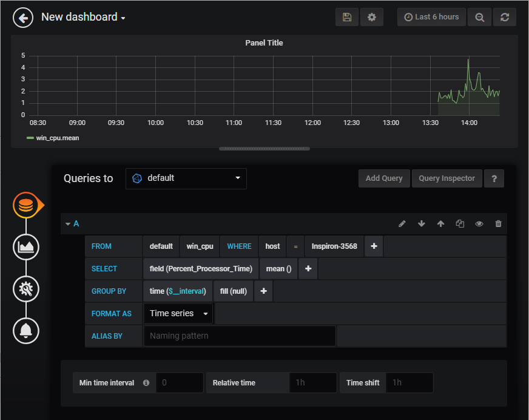Focus the ALIAS BY naming pattern field
The image size is (529, 420).
tap(240, 336)
